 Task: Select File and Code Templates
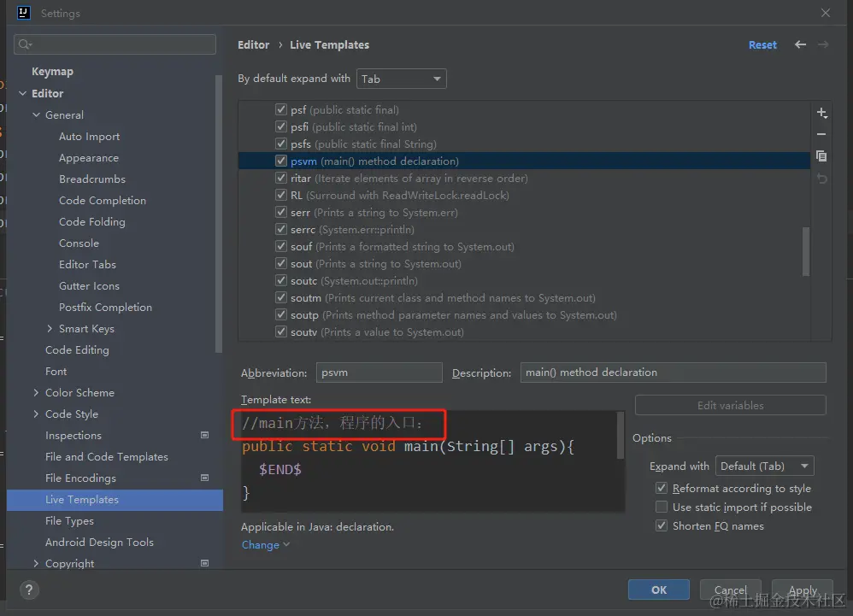click(107, 457)
